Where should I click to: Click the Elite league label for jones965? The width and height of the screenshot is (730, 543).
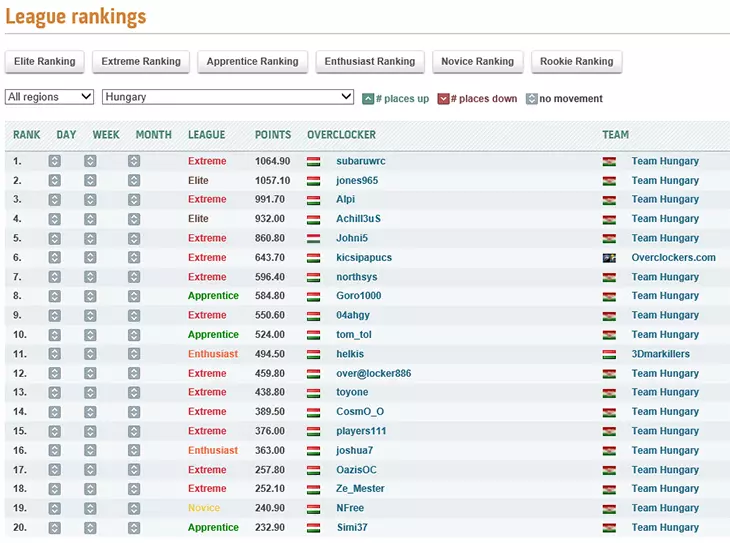tap(198, 180)
